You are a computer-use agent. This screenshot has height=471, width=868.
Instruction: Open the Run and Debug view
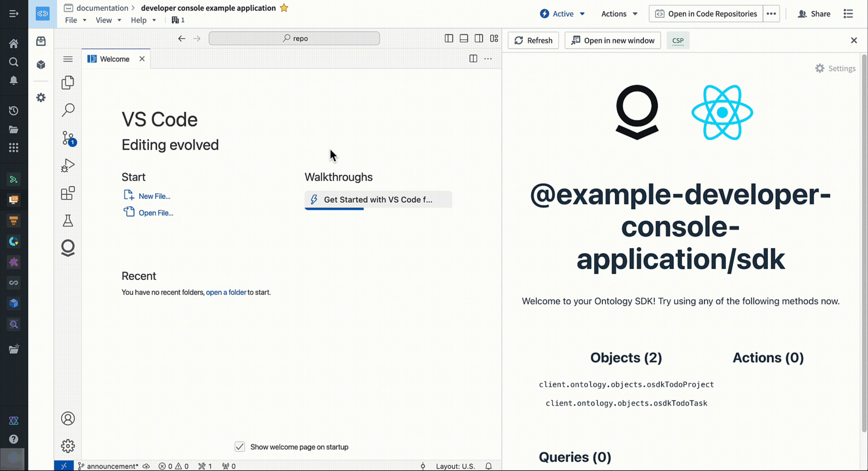pos(68,166)
